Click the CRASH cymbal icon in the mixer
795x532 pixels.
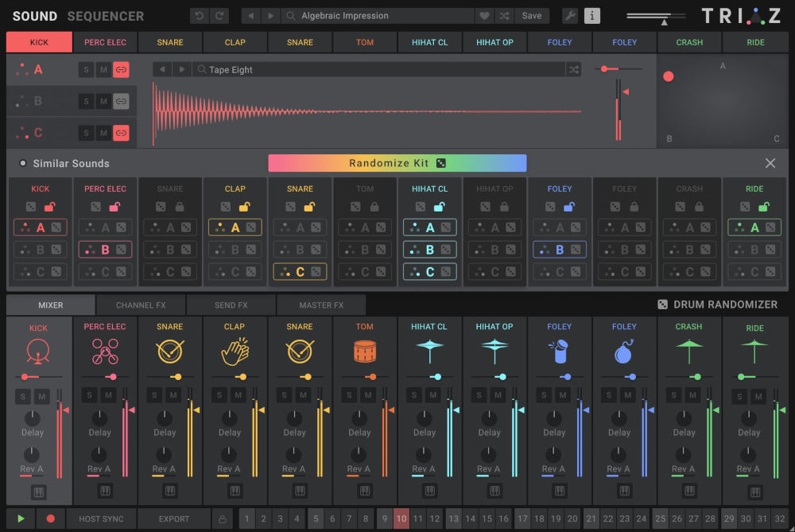point(688,350)
